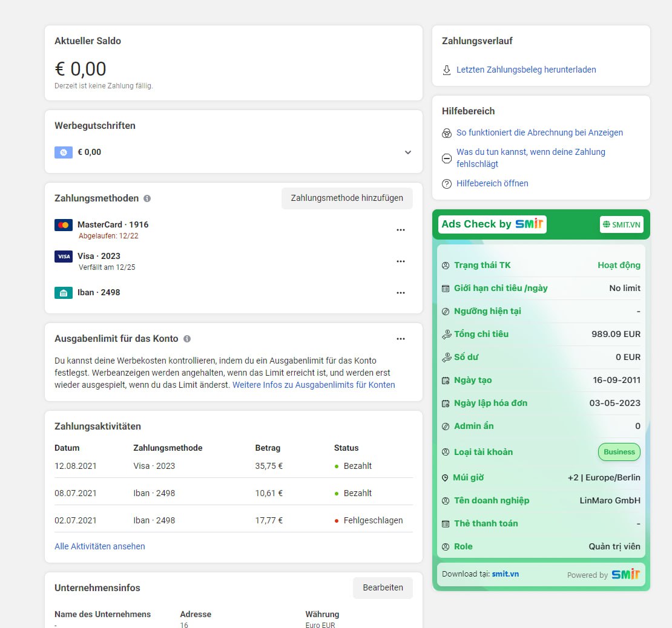Open Letzten Zahlungsbeleg herunterladen link
Image resolution: width=672 pixels, height=628 pixels.
click(526, 70)
